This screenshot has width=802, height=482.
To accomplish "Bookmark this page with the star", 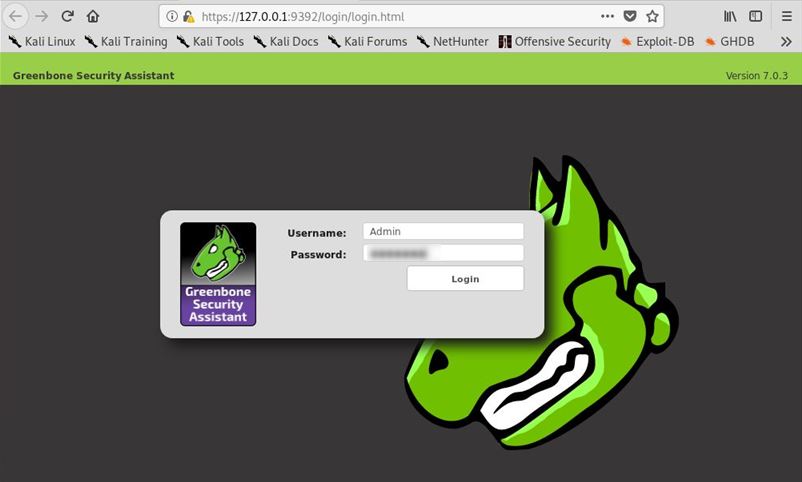I will (x=652, y=16).
